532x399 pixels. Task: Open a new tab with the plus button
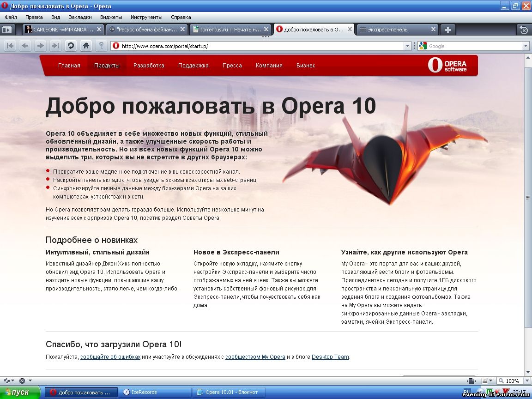point(447,30)
